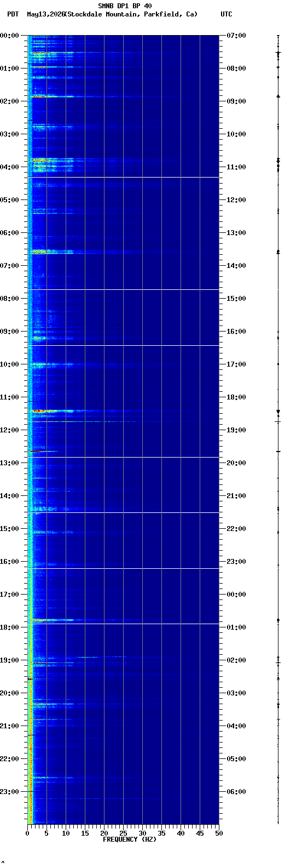Click the PDT time label "22:00"
302x868 pixels.
[x=9, y=759]
